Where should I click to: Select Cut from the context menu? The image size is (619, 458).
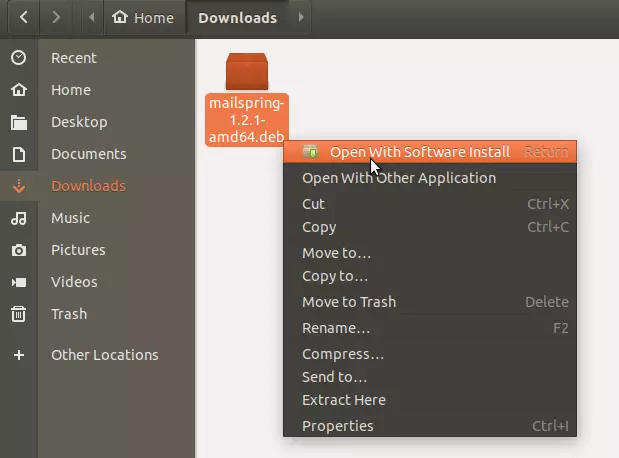[430, 204]
